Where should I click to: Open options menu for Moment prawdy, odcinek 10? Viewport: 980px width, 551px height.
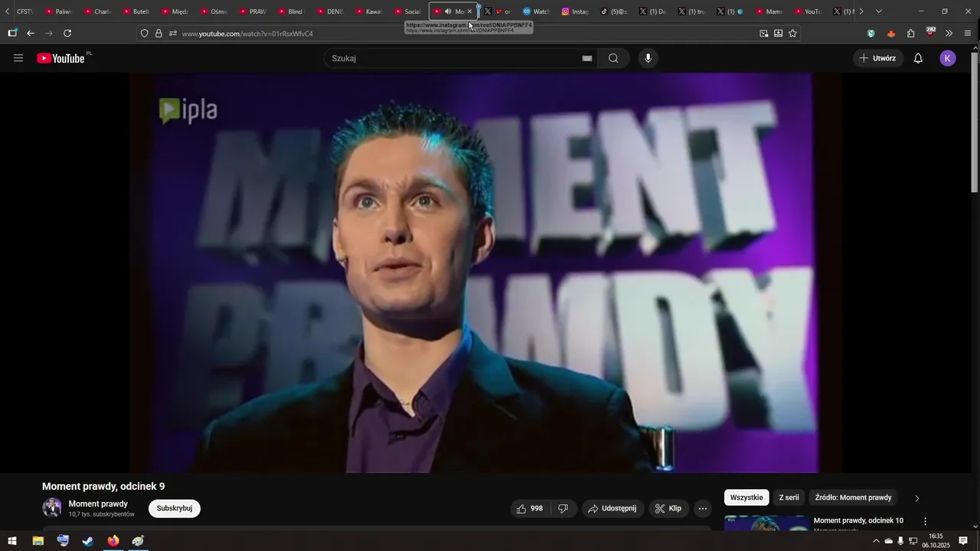(x=925, y=521)
